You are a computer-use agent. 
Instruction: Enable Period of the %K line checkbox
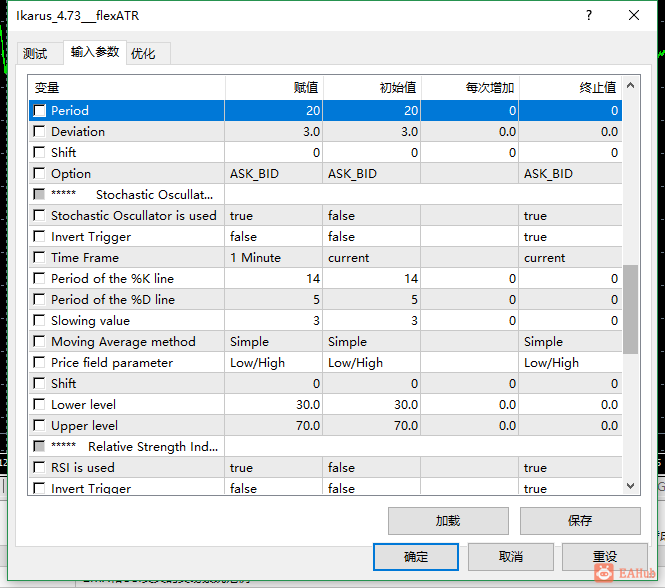coord(39,279)
